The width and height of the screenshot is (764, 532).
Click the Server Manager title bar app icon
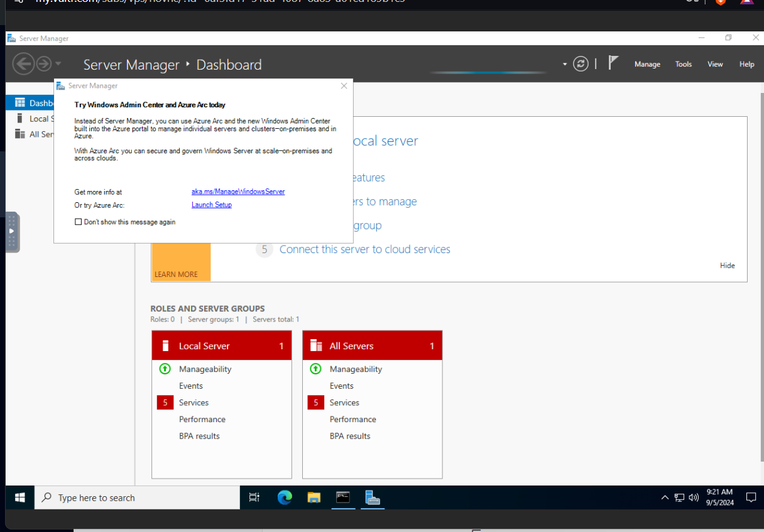pos(11,38)
